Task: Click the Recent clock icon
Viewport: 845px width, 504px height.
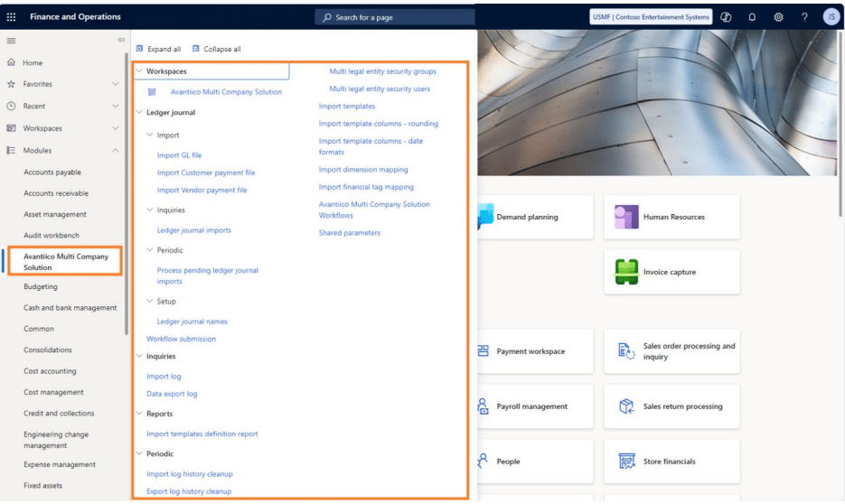Action: pyautogui.click(x=12, y=106)
